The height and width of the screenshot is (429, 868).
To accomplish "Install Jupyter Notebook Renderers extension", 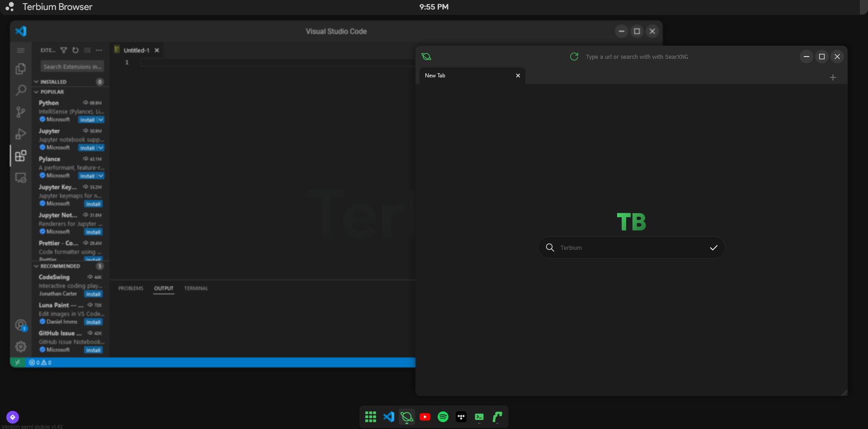I will (93, 232).
